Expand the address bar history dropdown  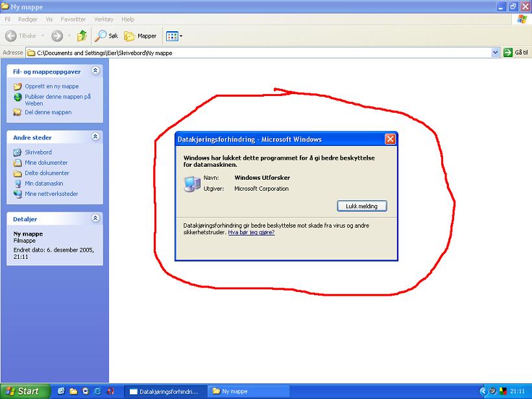[495, 53]
